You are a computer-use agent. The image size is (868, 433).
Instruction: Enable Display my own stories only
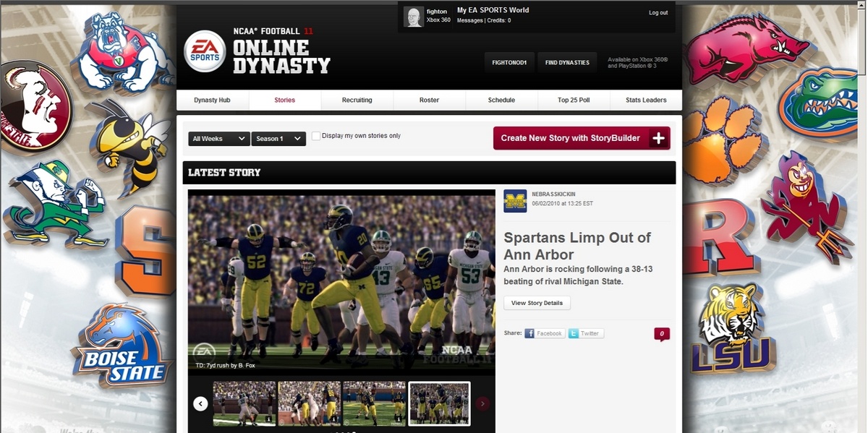(x=316, y=136)
